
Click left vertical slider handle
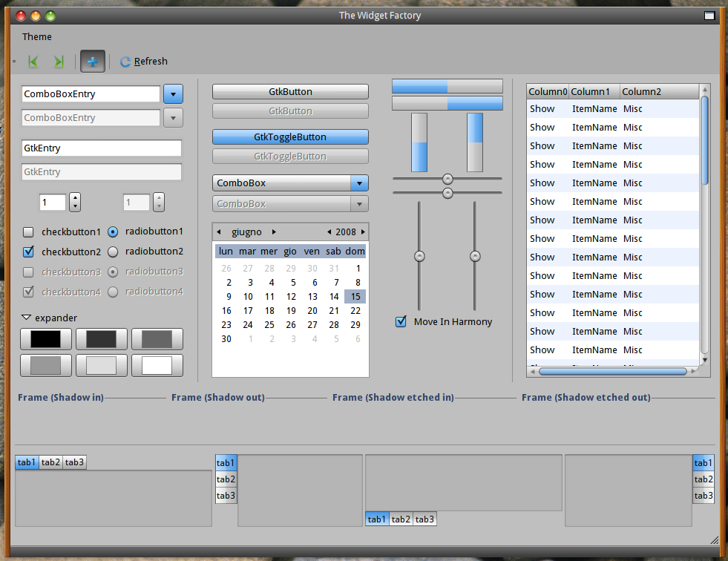pyautogui.click(x=419, y=256)
